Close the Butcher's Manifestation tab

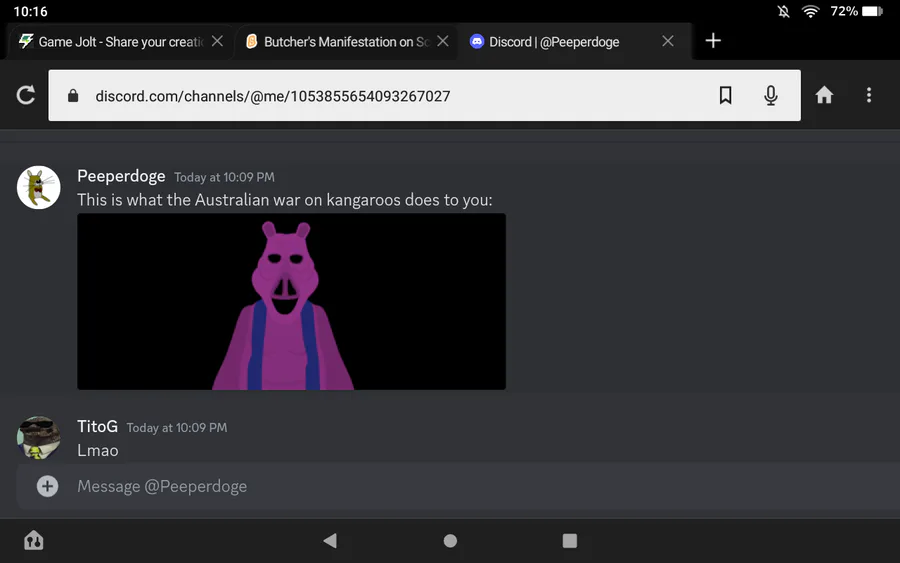(443, 41)
